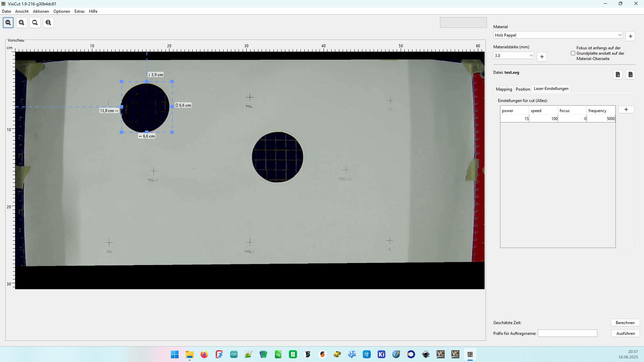Click the add file icon next to test.svg
This screenshot has width=644, height=362.
617,74
